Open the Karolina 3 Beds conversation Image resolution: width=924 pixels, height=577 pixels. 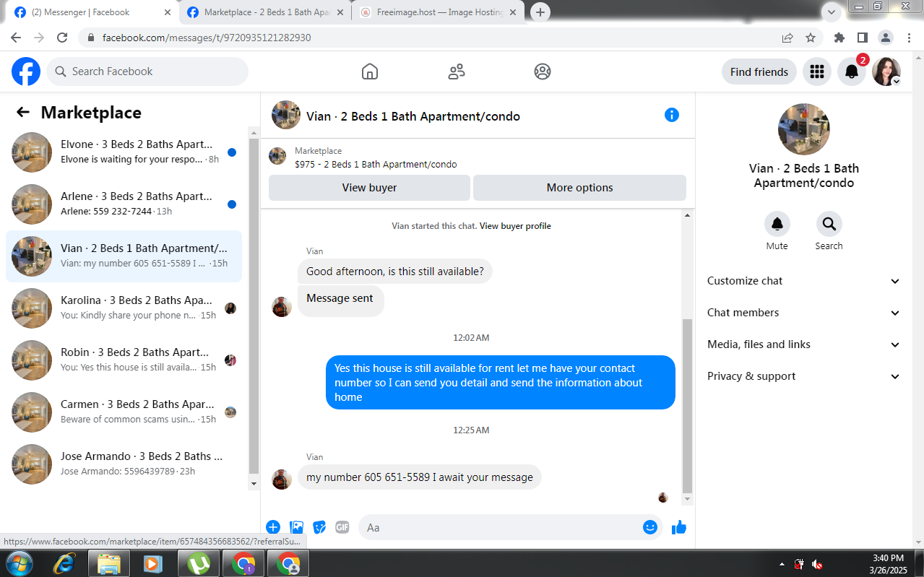click(x=124, y=308)
